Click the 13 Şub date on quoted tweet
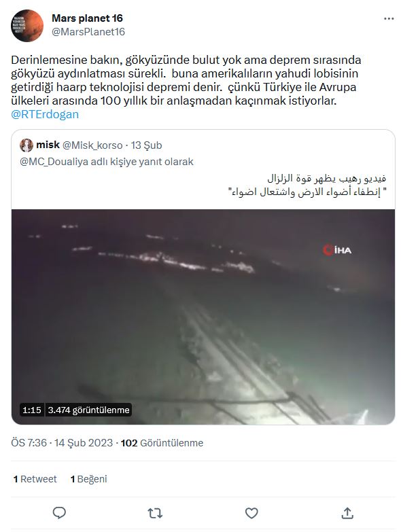 pos(146,145)
